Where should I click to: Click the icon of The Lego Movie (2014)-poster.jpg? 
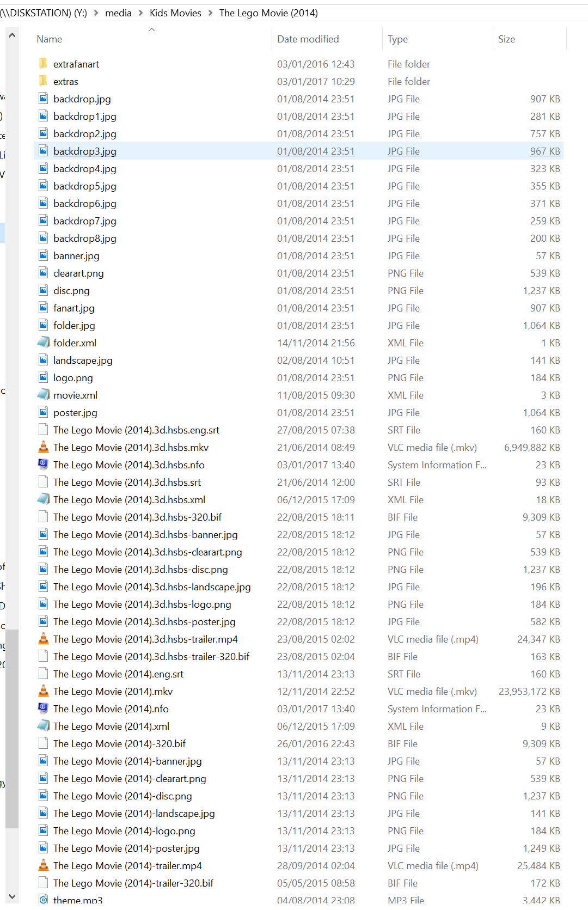pos(44,848)
